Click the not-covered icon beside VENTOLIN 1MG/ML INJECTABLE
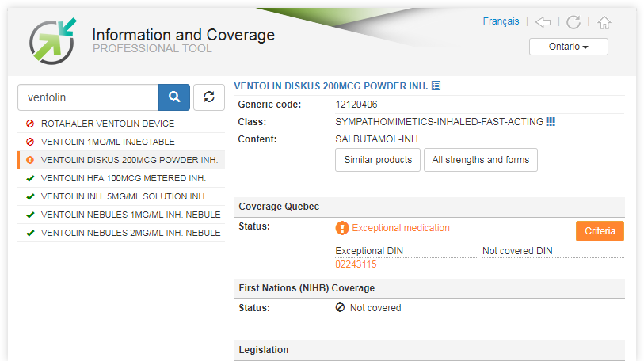This screenshot has width=644, height=361. (30, 142)
